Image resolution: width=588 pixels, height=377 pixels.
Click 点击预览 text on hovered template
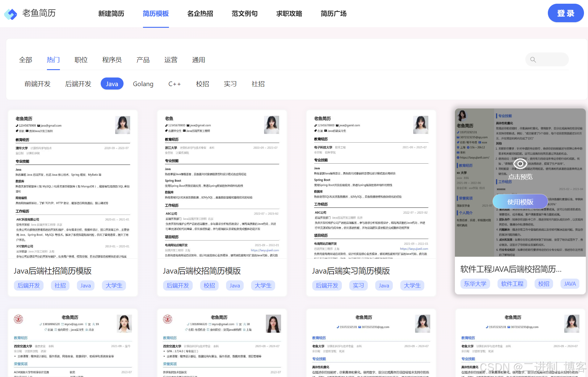click(x=520, y=177)
